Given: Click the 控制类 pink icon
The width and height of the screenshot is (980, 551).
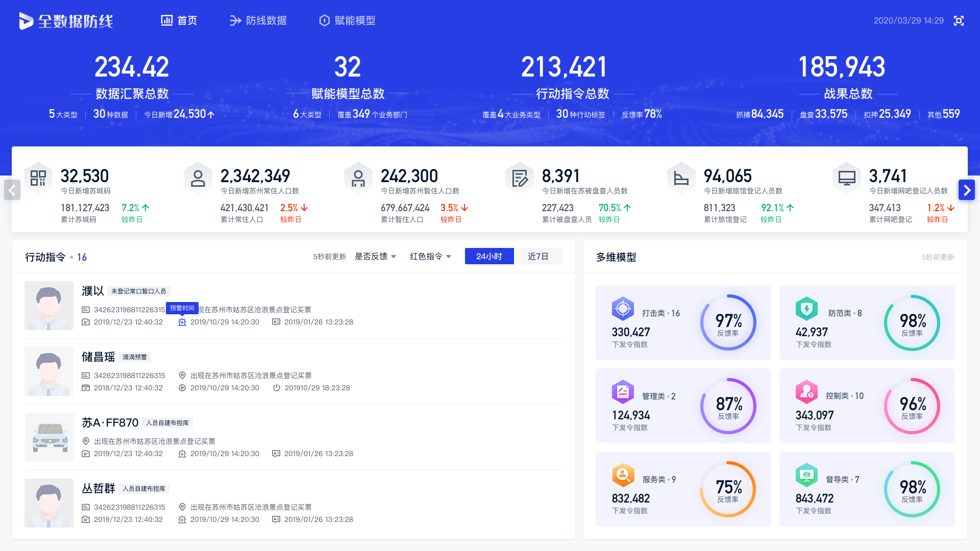Looking at the screenshot, I should [806, 392].
